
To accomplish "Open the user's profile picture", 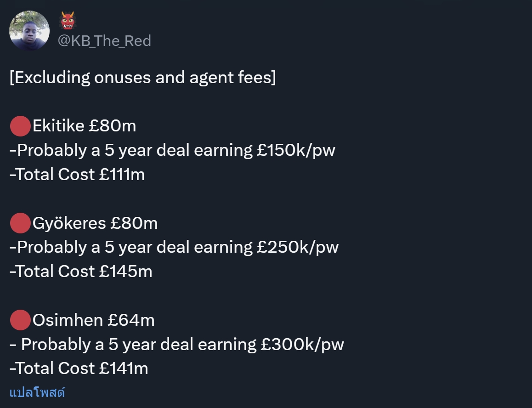I will 29,30.
